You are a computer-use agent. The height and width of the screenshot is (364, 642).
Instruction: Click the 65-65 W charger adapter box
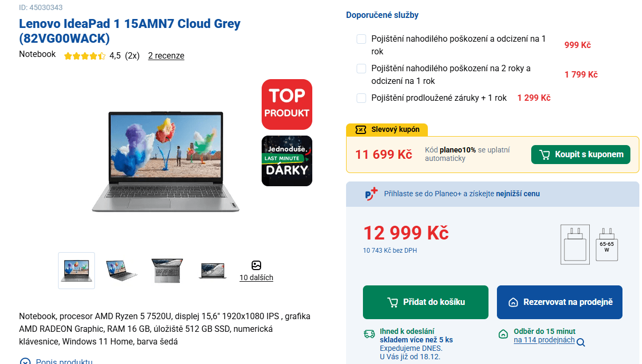tap(606, 244)
